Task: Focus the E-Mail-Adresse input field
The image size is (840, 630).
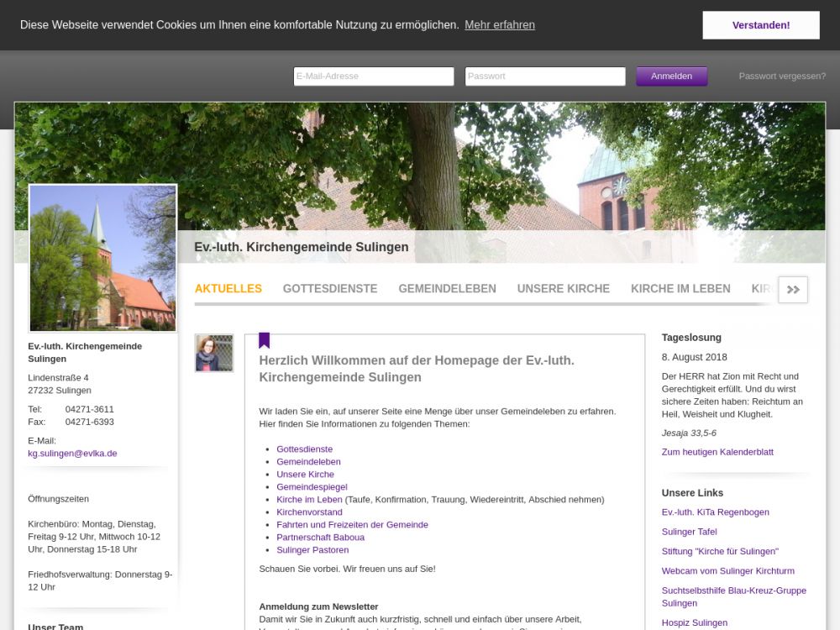Action: [374, 76]
